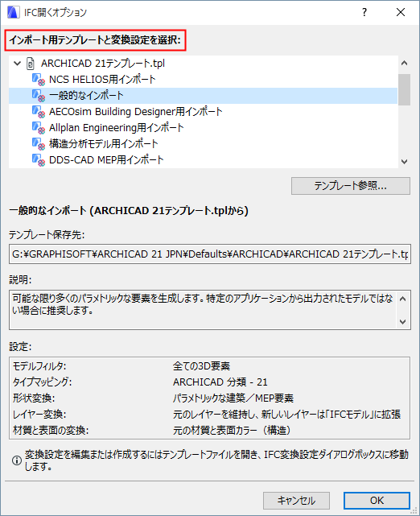
Task: Click the template file icon beside ARCHICAD 21テンプレート.tpl
Action: tap(31, 63)
